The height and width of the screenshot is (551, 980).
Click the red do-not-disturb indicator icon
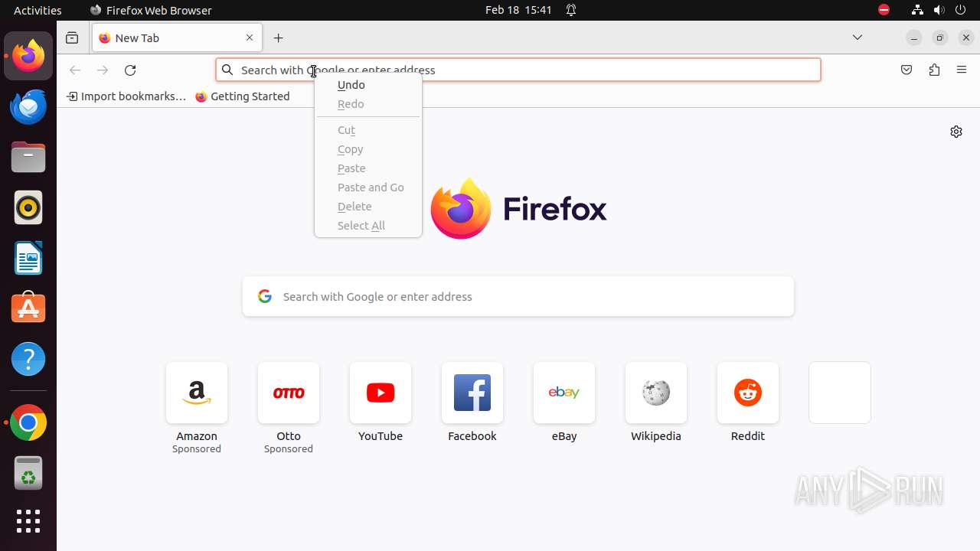[x=884, y=10]
